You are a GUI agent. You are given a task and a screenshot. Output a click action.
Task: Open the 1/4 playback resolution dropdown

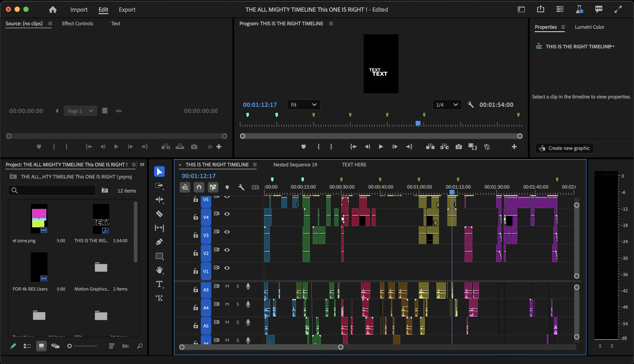(446, 105)
